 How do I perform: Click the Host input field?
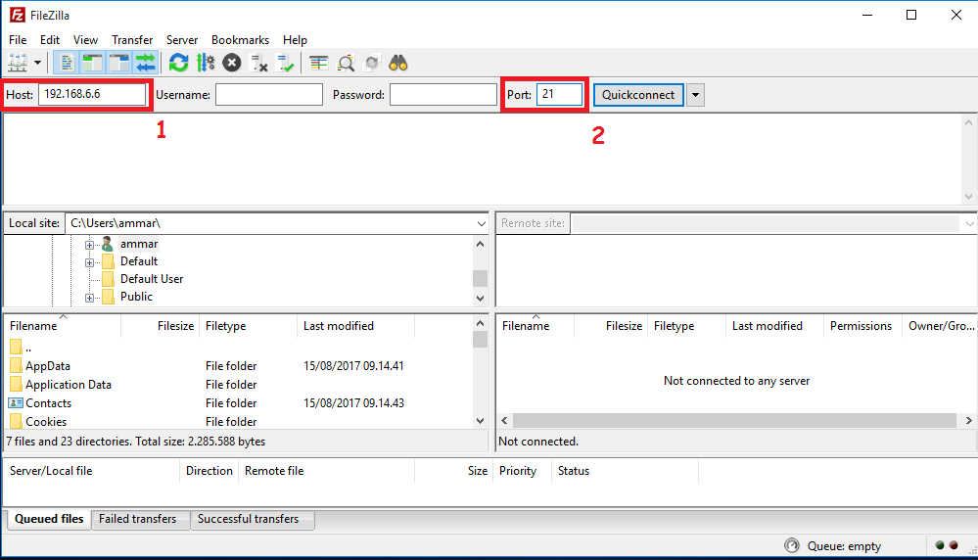click(x=92, y=94)
